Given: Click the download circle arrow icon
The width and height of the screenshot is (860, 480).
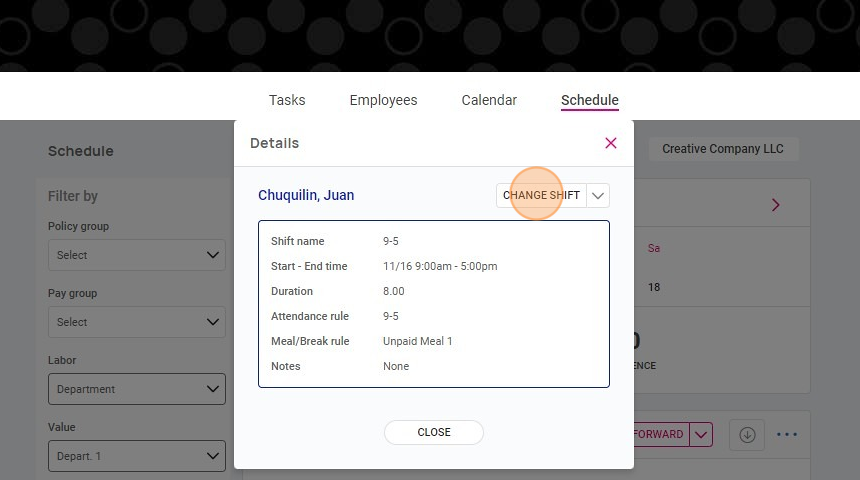Looking at the screenshot, I should [747, 434].
